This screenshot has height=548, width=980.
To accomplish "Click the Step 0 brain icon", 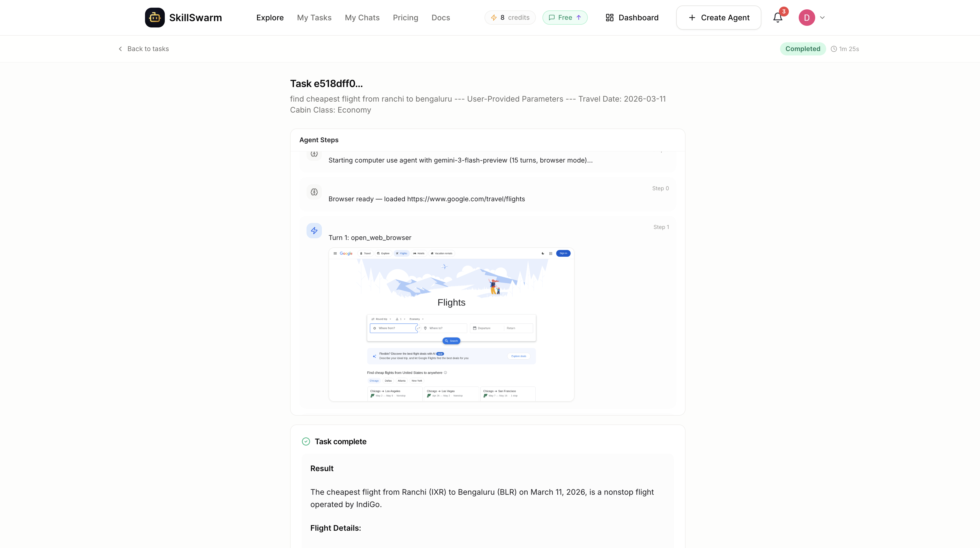I will coord(314,192).
